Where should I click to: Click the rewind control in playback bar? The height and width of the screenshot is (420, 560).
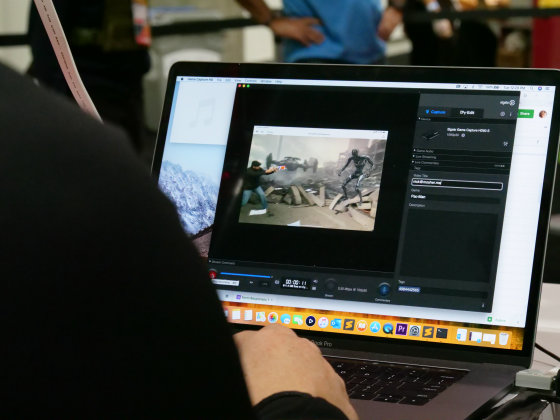[251, 283]
